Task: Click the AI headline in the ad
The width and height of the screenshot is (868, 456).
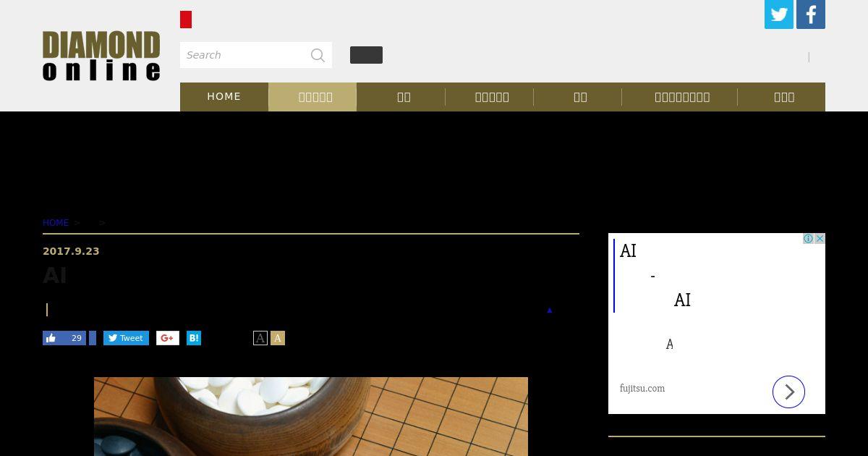Action: coord(629,251)
